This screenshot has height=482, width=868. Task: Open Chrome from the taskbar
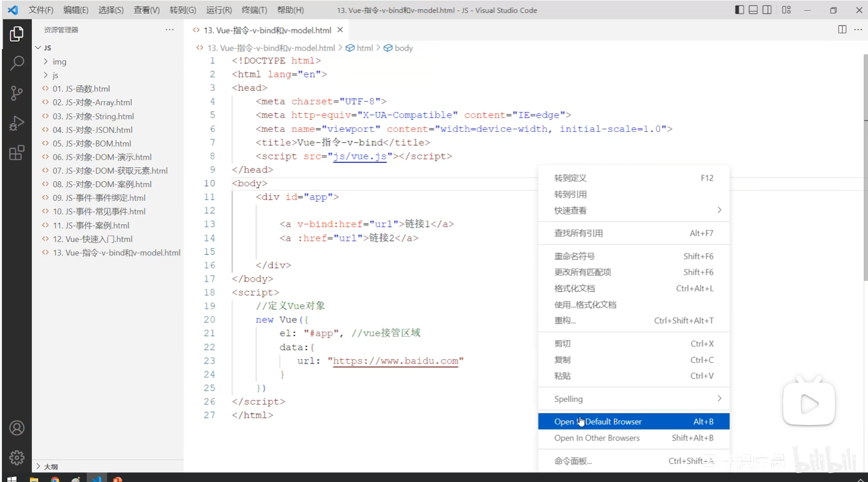(x=55, y=479)
